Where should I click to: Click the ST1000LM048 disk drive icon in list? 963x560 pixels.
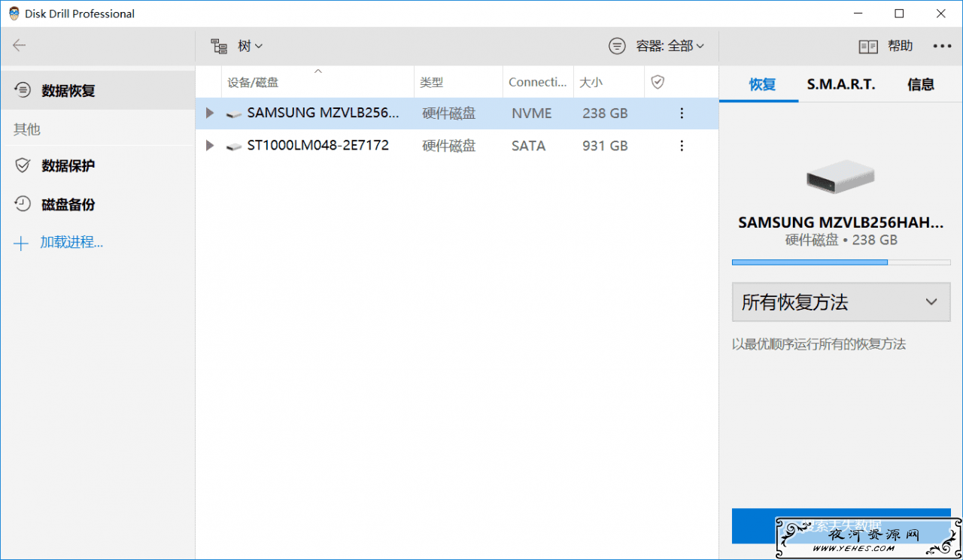click(234, 147)
